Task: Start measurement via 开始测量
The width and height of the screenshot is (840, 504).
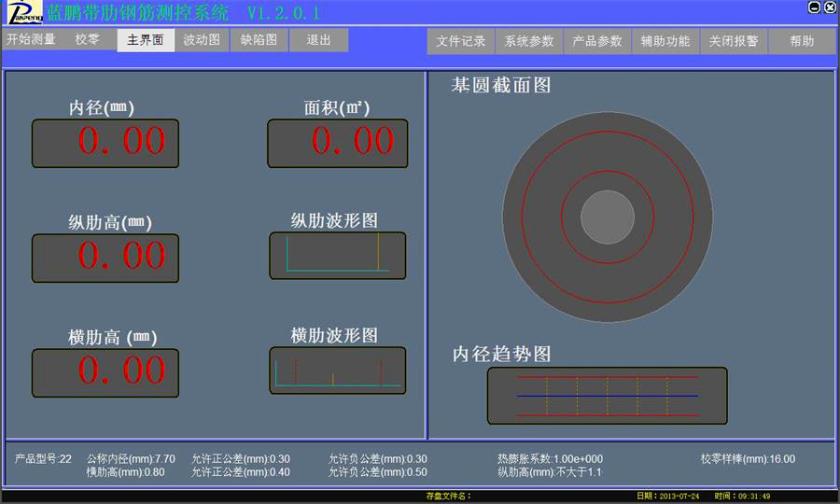Action: point(31,40)
